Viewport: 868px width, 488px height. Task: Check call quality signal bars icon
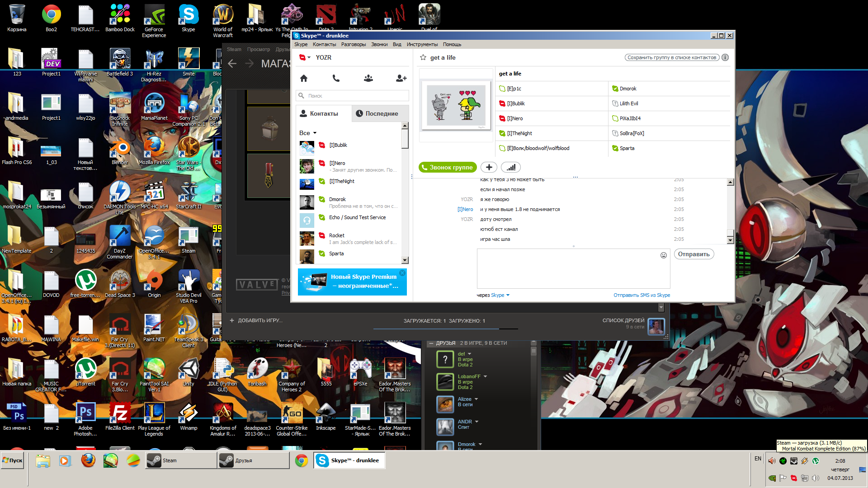click(511, 167)
